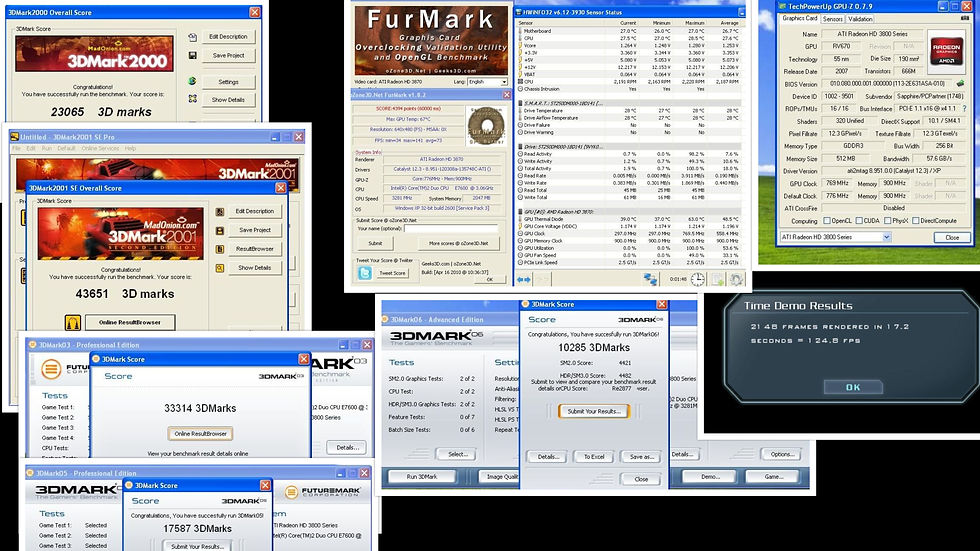Select the HWiNFO GPU Thermal Diode row
The image size is (980, 551).
pos(629,219)
